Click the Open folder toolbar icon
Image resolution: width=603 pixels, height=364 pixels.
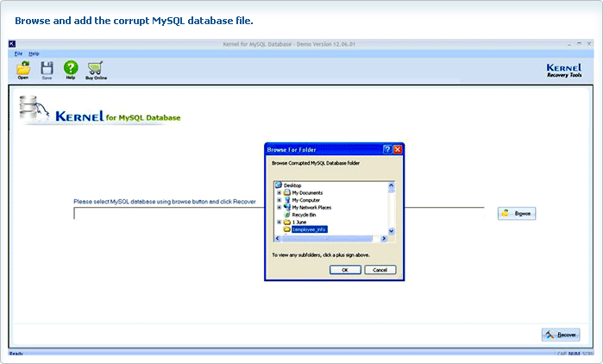23,70
